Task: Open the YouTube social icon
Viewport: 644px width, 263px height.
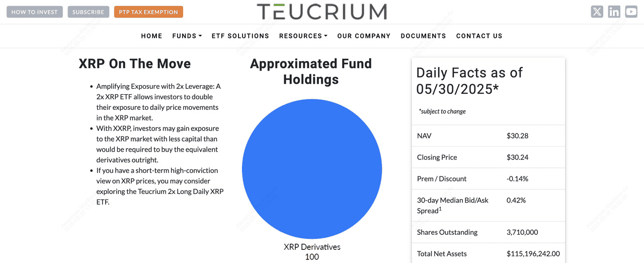Action: click(x=631, y=12)
